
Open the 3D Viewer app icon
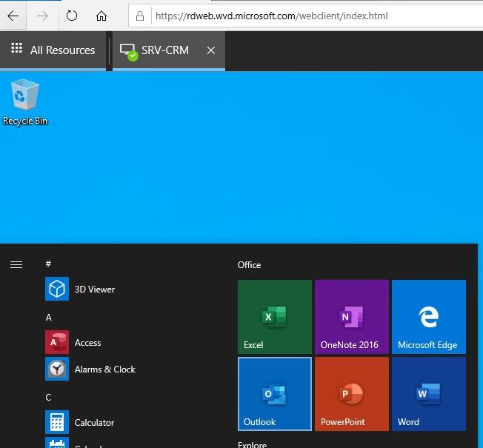click(57, 289)
